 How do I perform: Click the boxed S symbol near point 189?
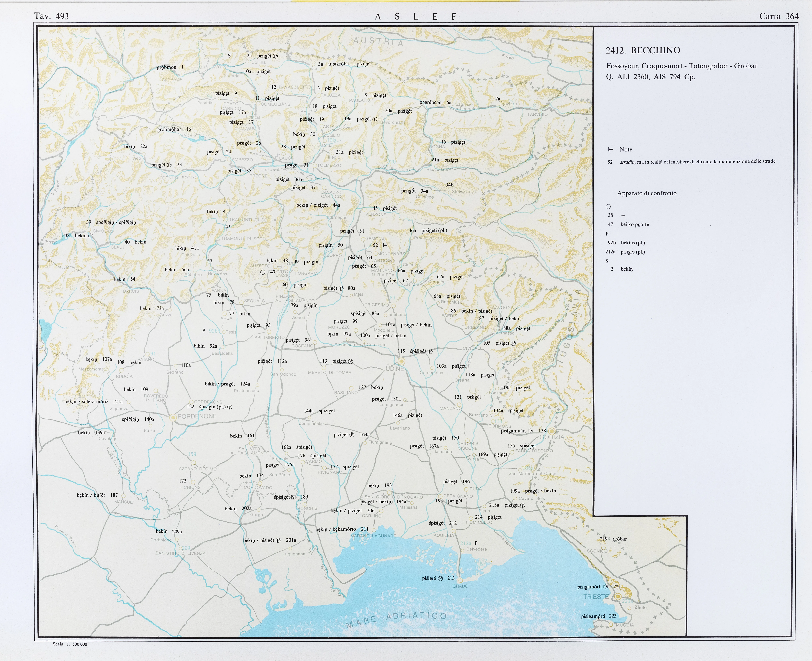pos(293,497)
